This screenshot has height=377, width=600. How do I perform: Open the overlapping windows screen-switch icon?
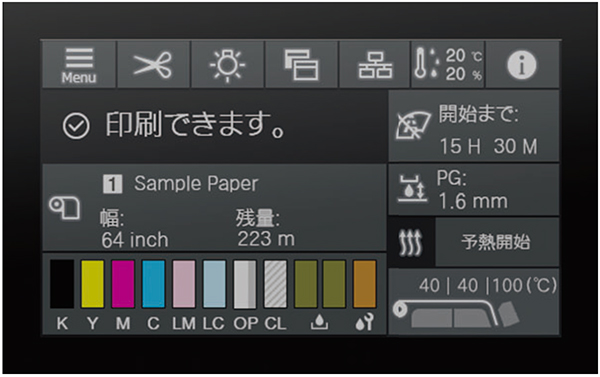(x=302, y=65)
